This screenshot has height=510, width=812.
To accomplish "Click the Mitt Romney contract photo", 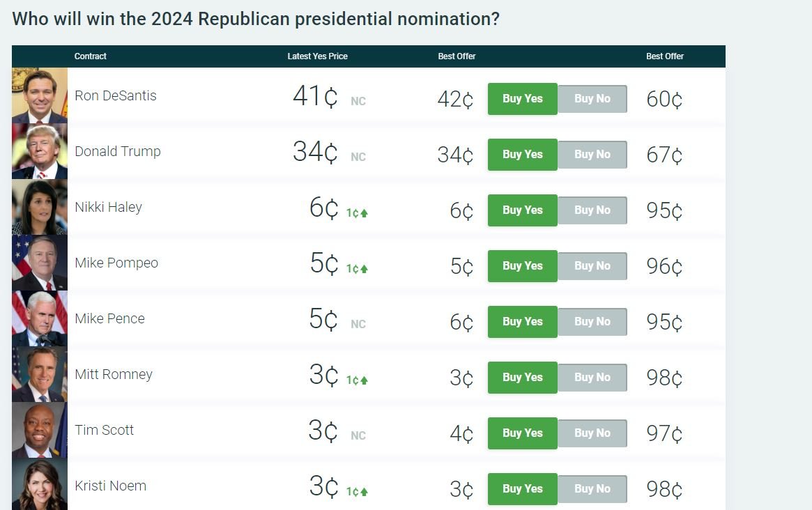I will 40,374.
